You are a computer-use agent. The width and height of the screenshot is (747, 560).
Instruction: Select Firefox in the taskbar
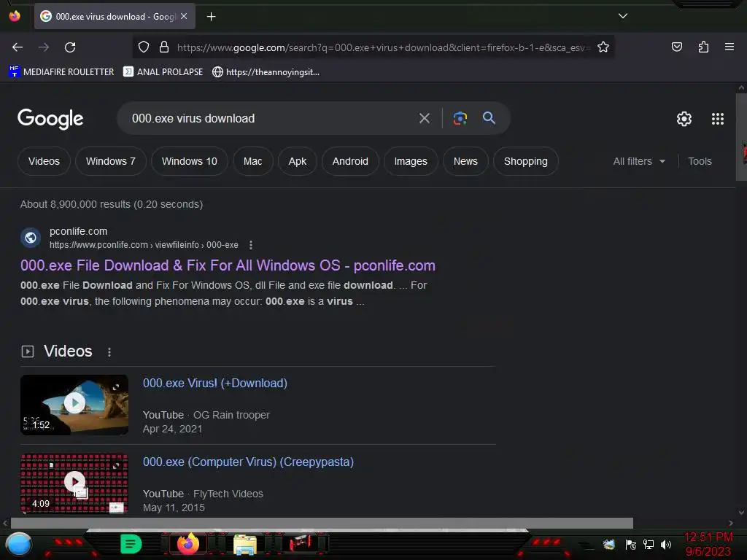click(x=187, y=544)
